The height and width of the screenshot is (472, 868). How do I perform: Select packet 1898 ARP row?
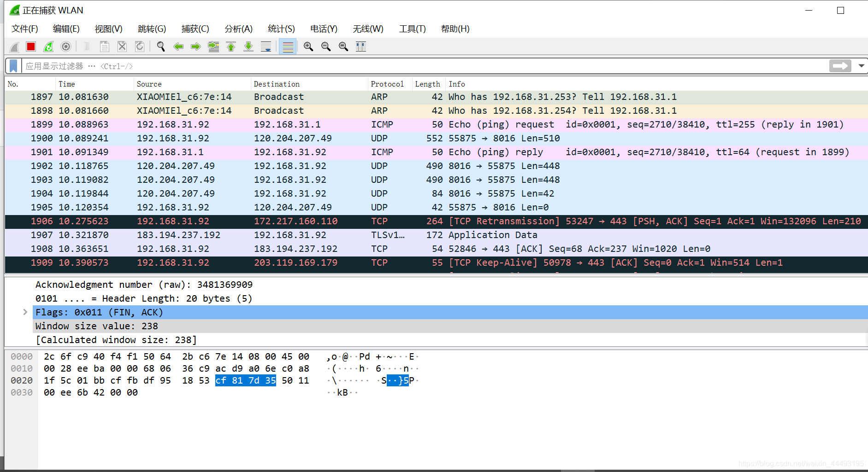(436, 111)
